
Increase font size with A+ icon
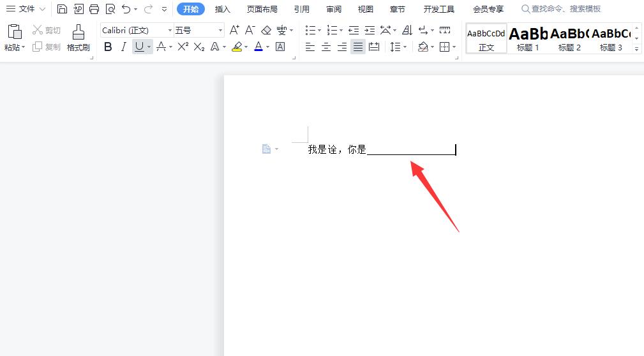pyautogui.click(x=234, y=30)
